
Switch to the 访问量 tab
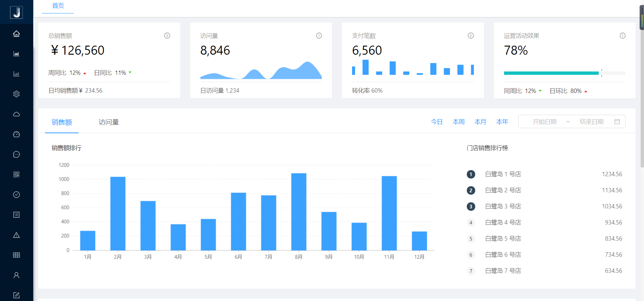coord(109,122)
